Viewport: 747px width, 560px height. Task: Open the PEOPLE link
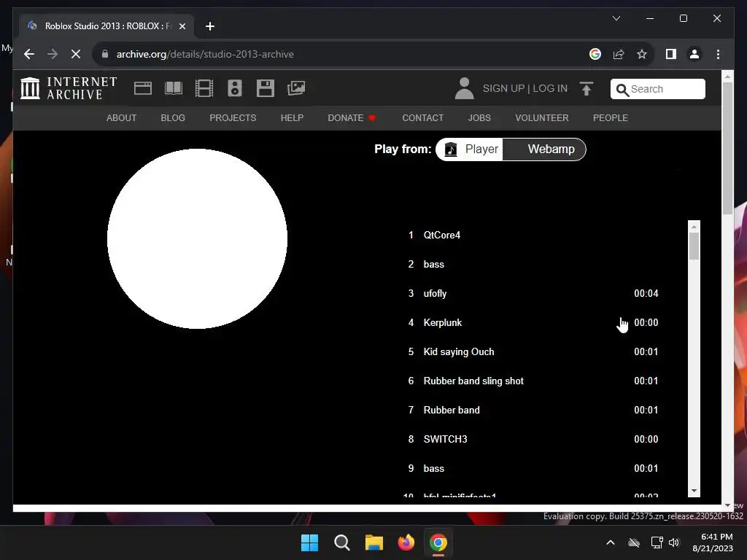tap(611, 118)
